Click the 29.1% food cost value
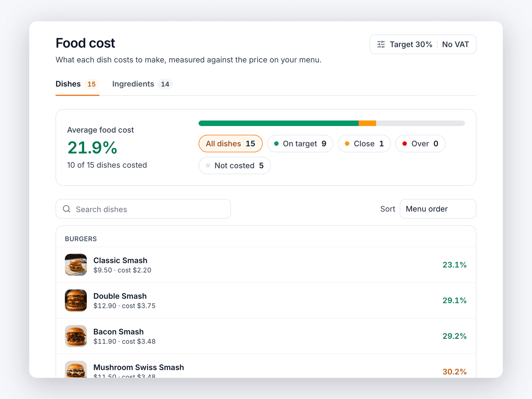532x399 pixels. pyautogui.click(x=455, y=300)
